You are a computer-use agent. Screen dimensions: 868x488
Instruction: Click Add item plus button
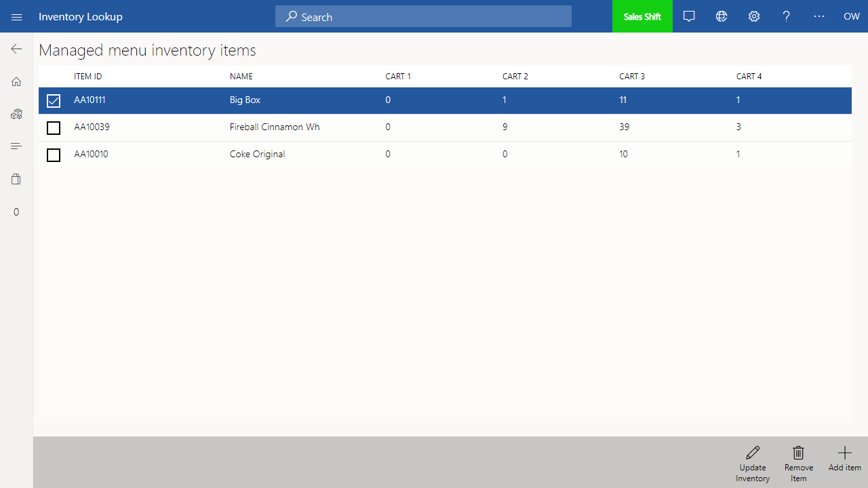click(845, 459)
